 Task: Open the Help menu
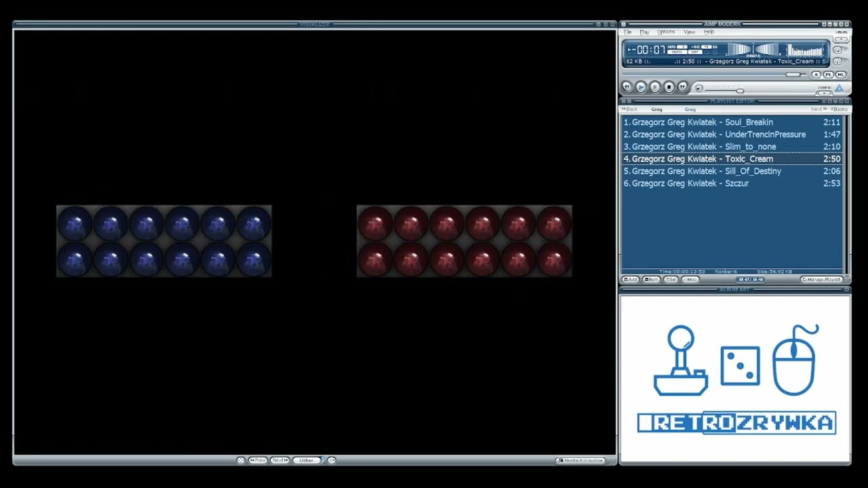(x=709, y=32)
